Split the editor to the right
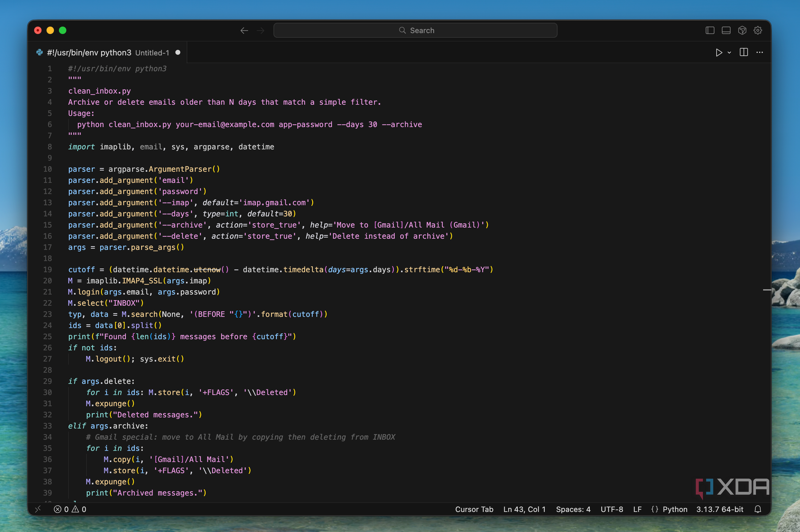 pyautogui.click(x=743, y=52)
